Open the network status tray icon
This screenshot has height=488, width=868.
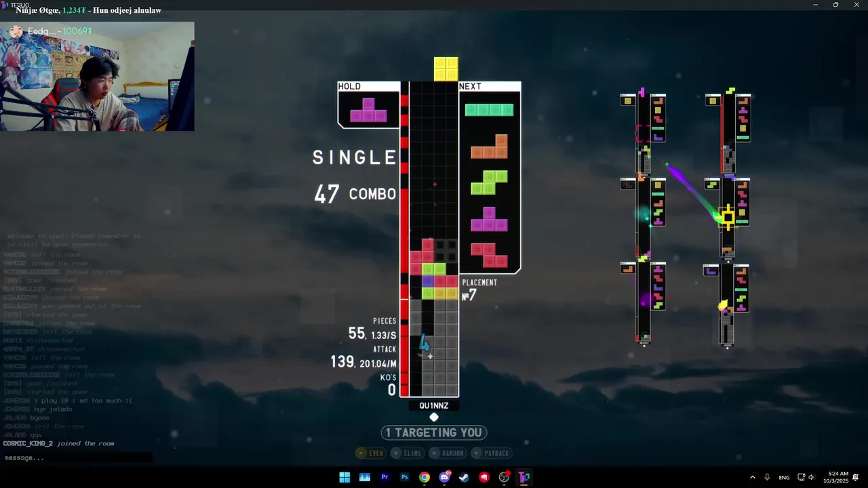coord(801,477)
